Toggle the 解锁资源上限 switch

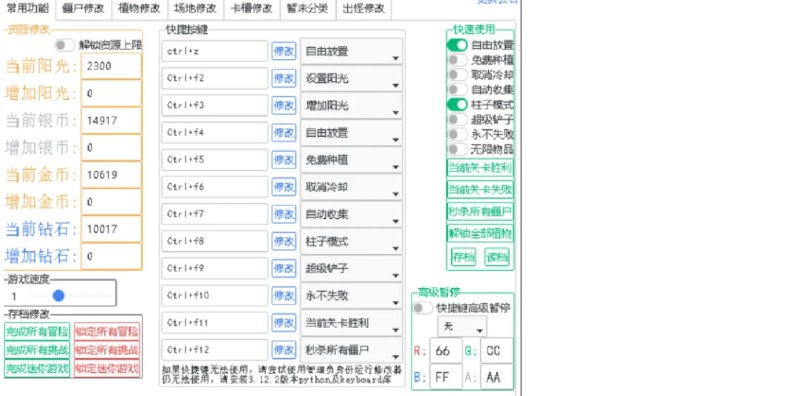[65, 45]
